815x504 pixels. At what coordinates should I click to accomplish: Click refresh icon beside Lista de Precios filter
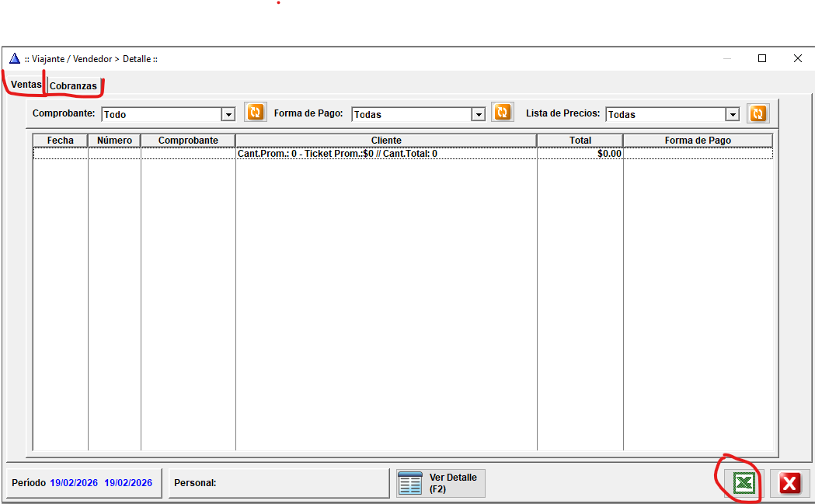(758, 113)
